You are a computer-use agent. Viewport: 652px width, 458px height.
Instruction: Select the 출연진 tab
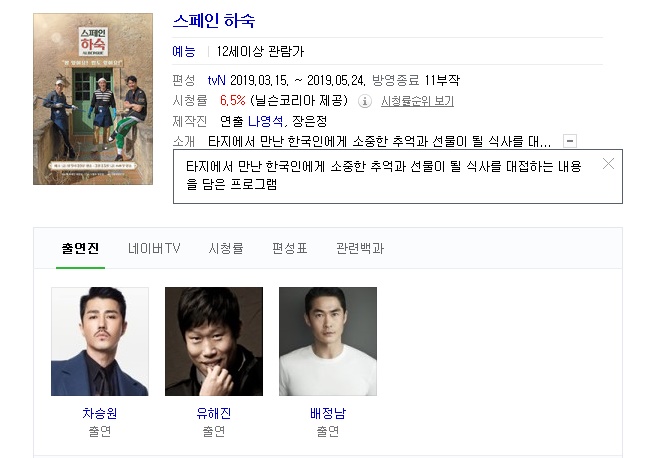pyautogui.click(x=80, y=248)
